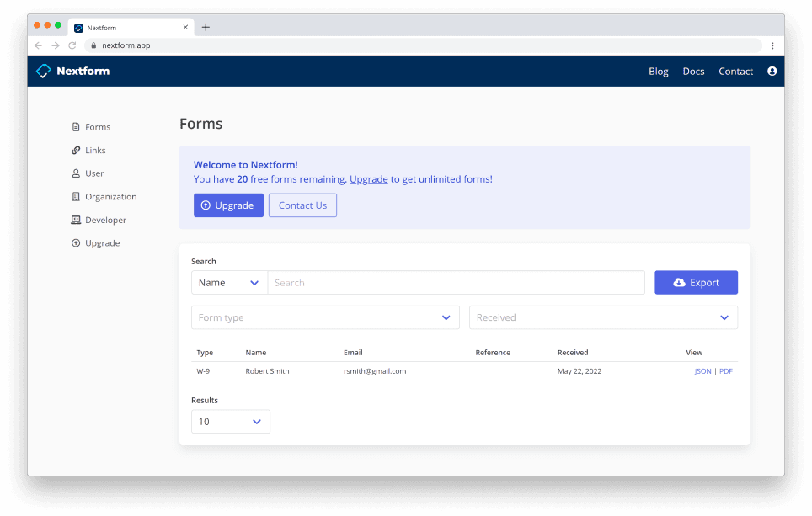The height and width of the screenshot is (516, 812).
Task: Click the rsmith@gmail.com email cell
Action: (x=375, y=371)
